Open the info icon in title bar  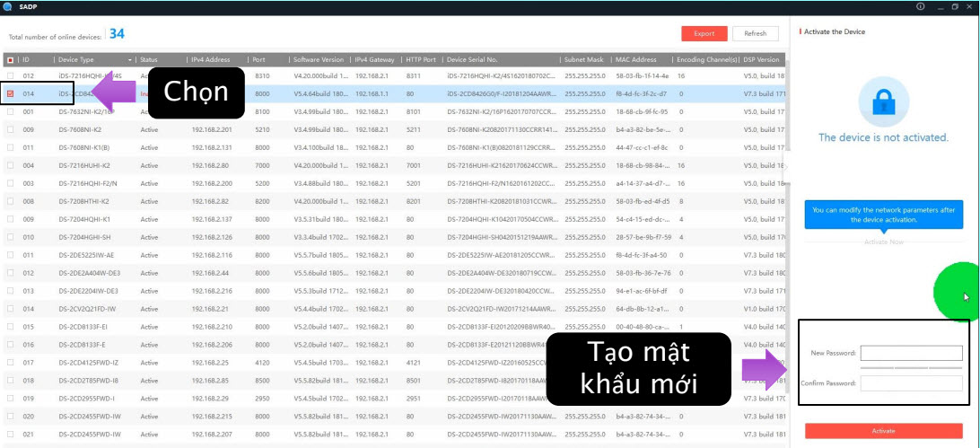click(919, 6)
